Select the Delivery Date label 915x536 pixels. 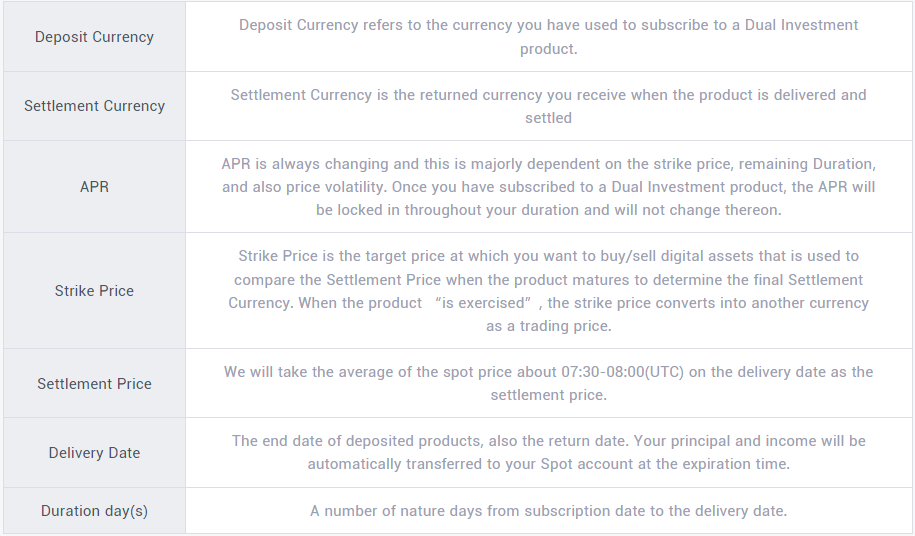coord(94,453)
